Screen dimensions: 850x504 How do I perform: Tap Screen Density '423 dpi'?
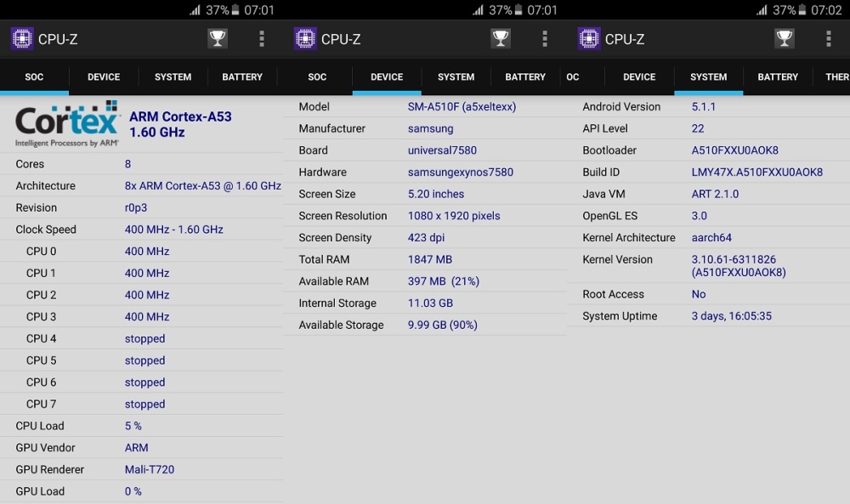[426, 237]
